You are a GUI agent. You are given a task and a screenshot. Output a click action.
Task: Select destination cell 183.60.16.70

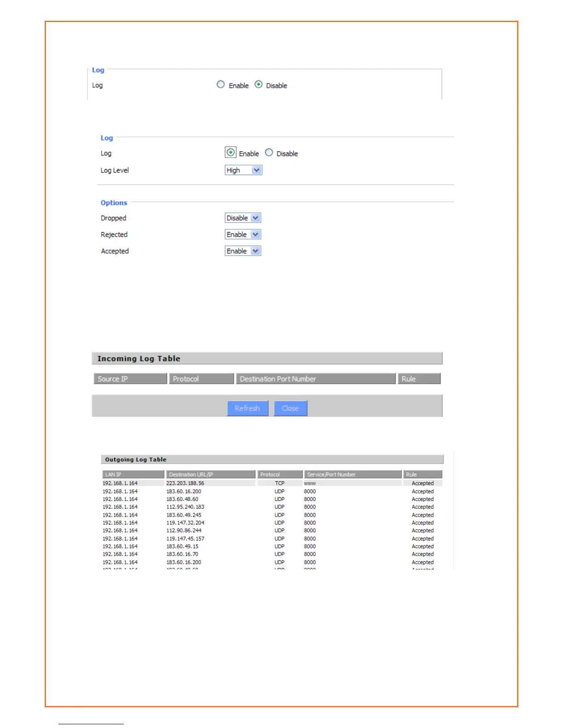click(182, 554)
